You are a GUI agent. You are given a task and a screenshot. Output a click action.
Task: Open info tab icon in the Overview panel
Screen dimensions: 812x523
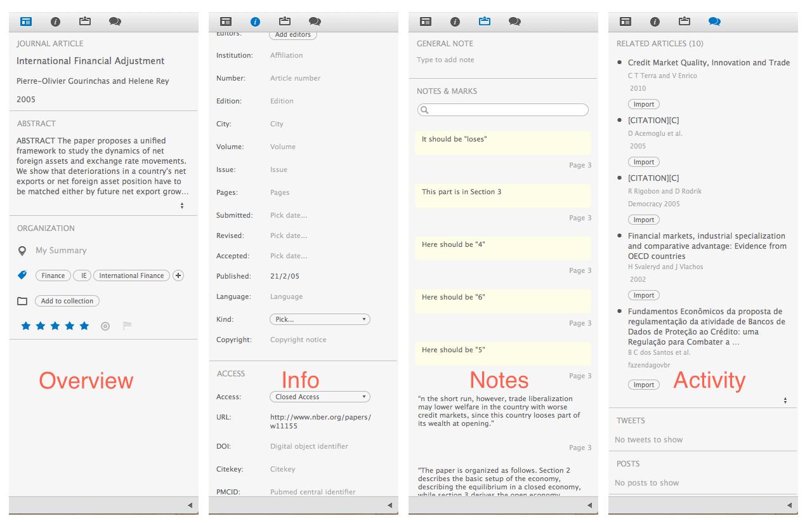(55, 22)
